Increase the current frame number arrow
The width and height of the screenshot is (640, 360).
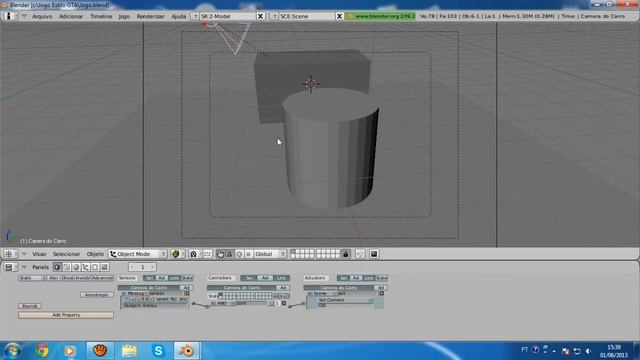(x=152, y=267)
